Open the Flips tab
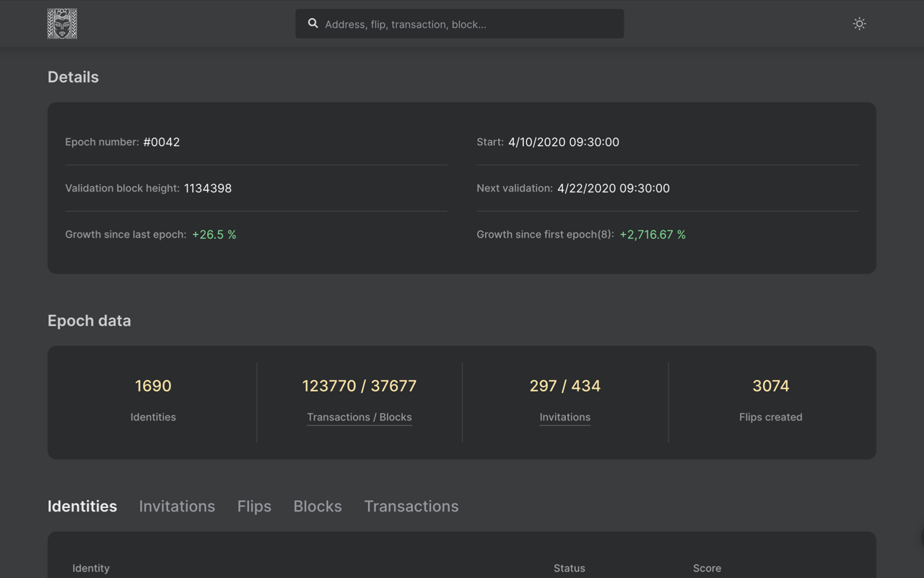The image size is (924, 578). click(254, 506)
